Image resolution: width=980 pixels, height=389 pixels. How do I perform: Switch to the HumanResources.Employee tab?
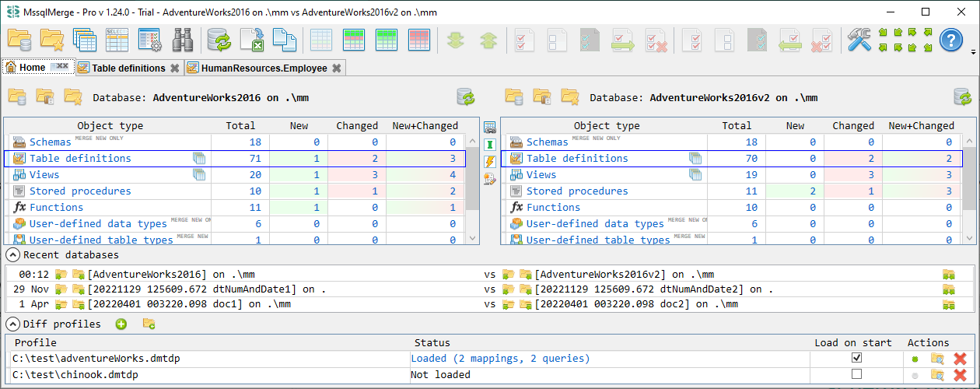pos(264,68)
